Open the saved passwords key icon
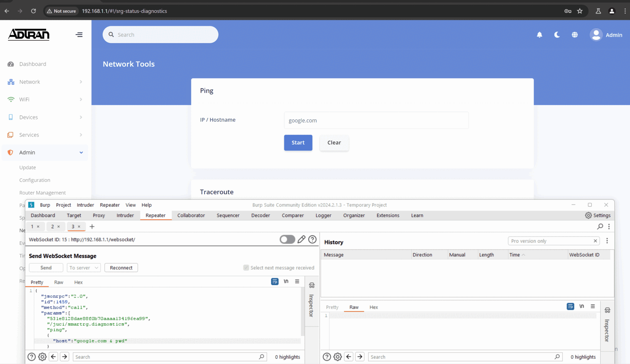630x364 pixels. point(568,11)
